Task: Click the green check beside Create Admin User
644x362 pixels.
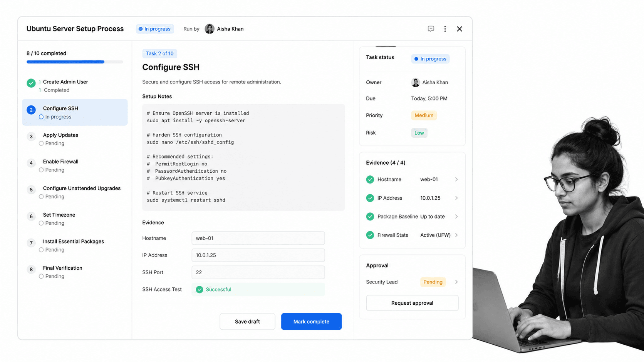Action: point(31,83)
